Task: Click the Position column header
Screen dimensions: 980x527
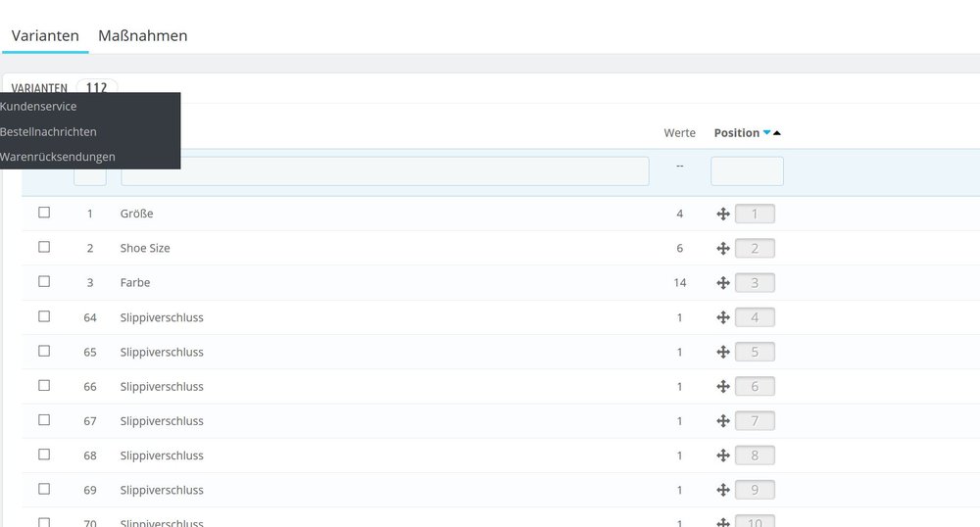Action: point(736,132)
